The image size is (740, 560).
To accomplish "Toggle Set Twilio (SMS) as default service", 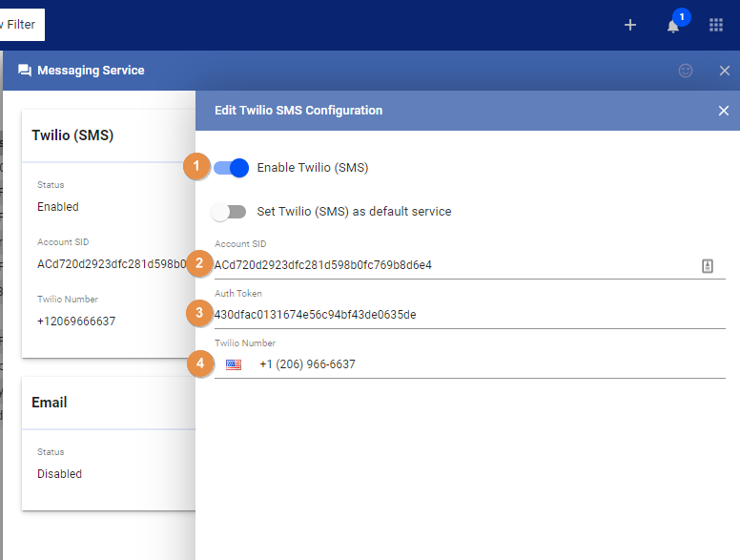I will (229, 212).
